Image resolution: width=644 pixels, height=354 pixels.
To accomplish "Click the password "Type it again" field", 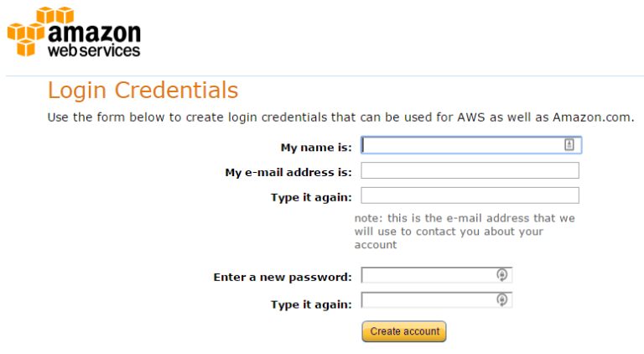I will click(428, 300).
